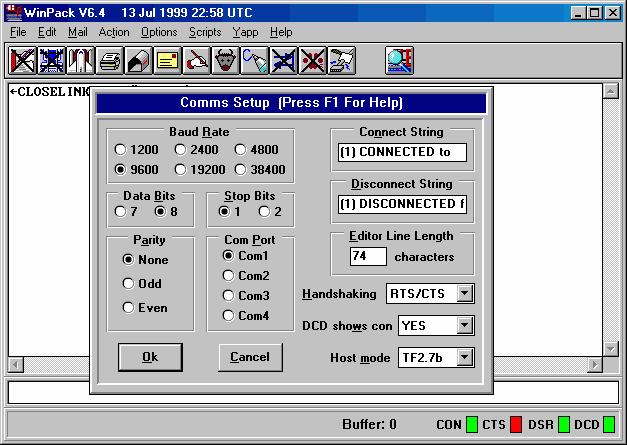627x445 pixels.
Task: Click the yellow envelope toolbar icon
Action: [167, 61]
